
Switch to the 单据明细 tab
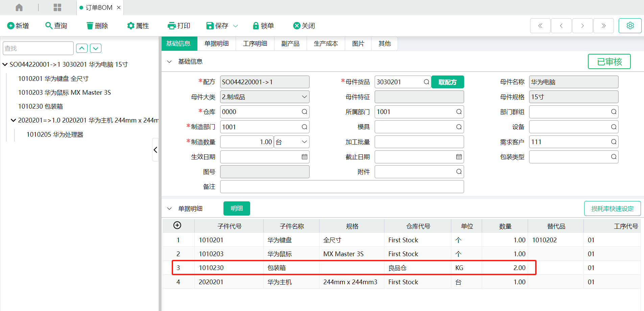216,43
